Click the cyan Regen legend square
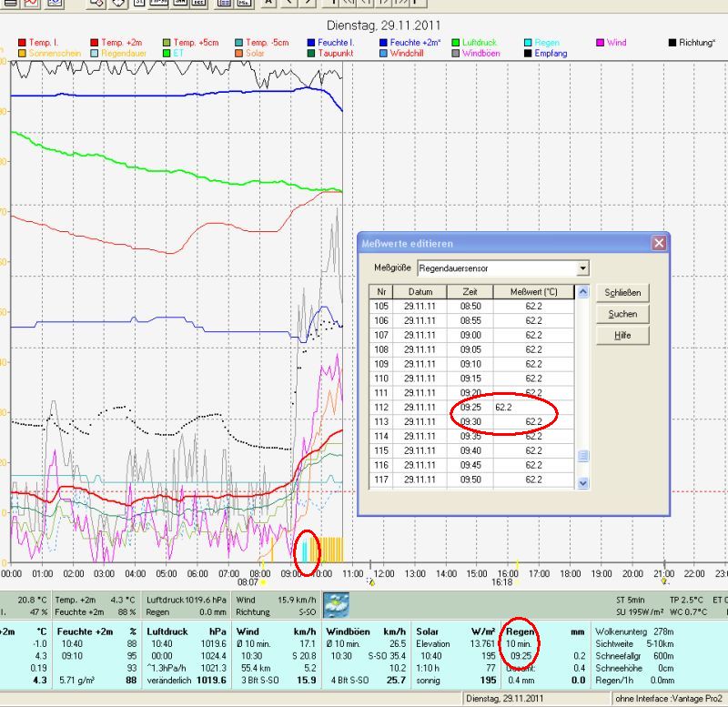Screen dimensions: 728x707 click(x=529, y=43)
